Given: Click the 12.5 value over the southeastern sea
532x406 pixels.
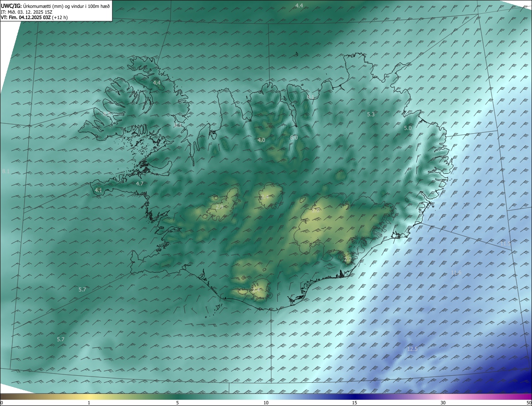Looking at the screenshot, I should [x=412, y=349].
